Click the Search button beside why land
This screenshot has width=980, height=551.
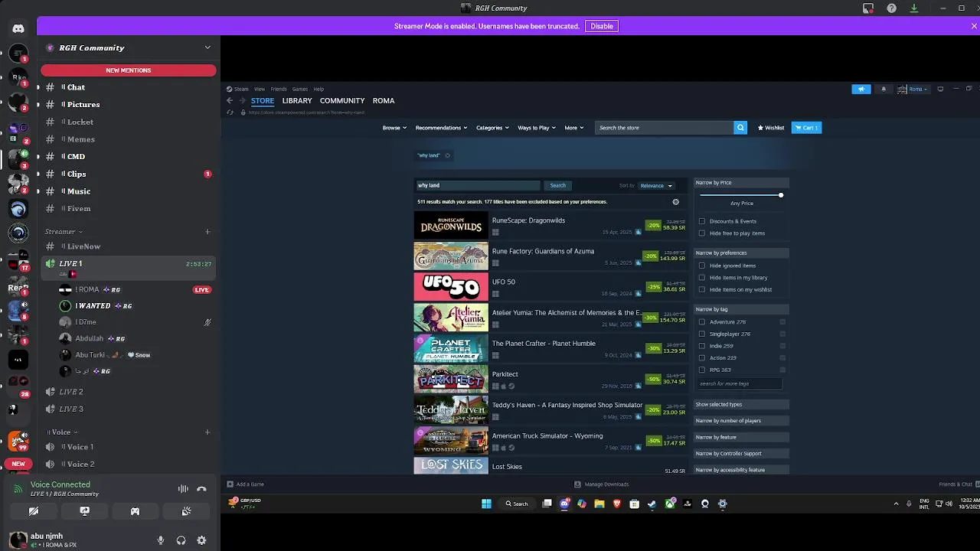click(x=558, y=185)
